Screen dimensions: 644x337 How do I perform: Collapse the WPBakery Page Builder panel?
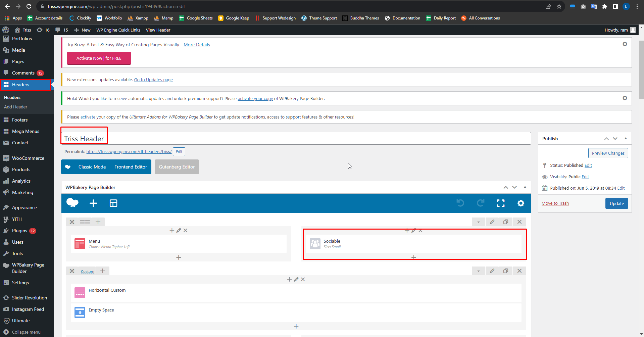tap(525, 187)
